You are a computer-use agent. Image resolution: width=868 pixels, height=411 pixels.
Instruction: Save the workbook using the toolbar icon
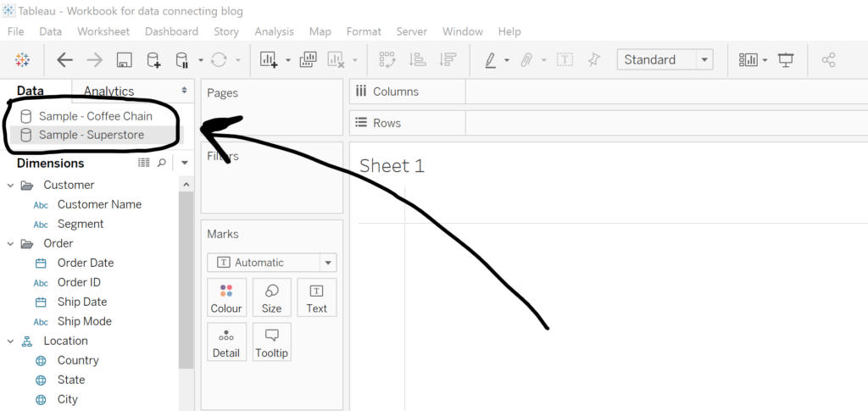(124, 59)
